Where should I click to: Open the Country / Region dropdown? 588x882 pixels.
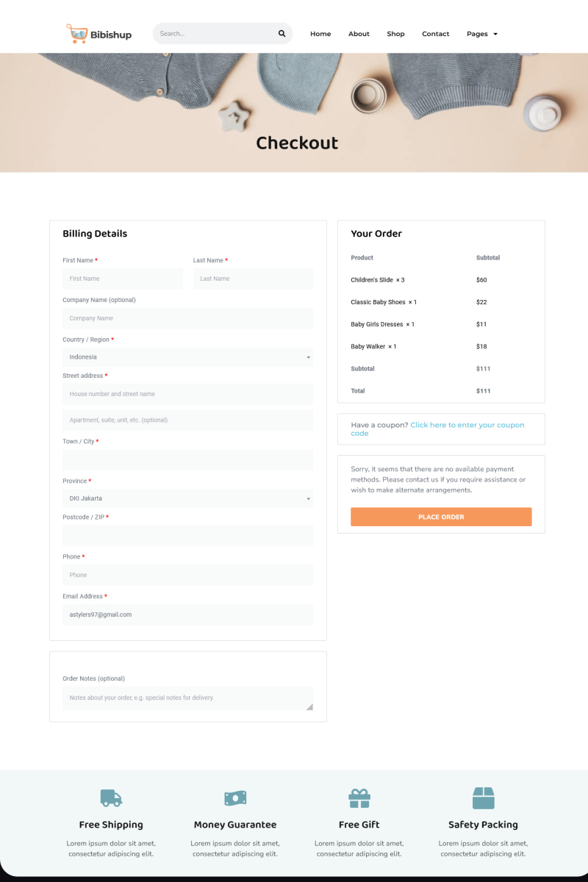(187, 357)
